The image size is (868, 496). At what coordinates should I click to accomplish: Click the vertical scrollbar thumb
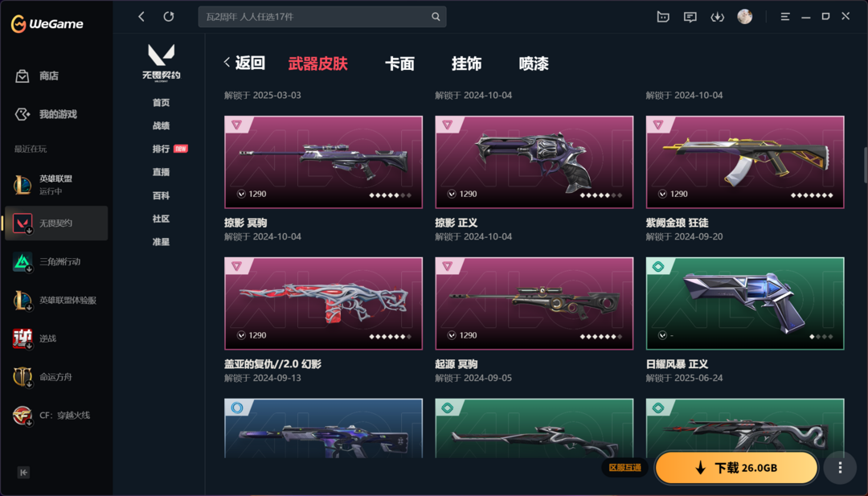pyautogui.click(x=866, y=165)
